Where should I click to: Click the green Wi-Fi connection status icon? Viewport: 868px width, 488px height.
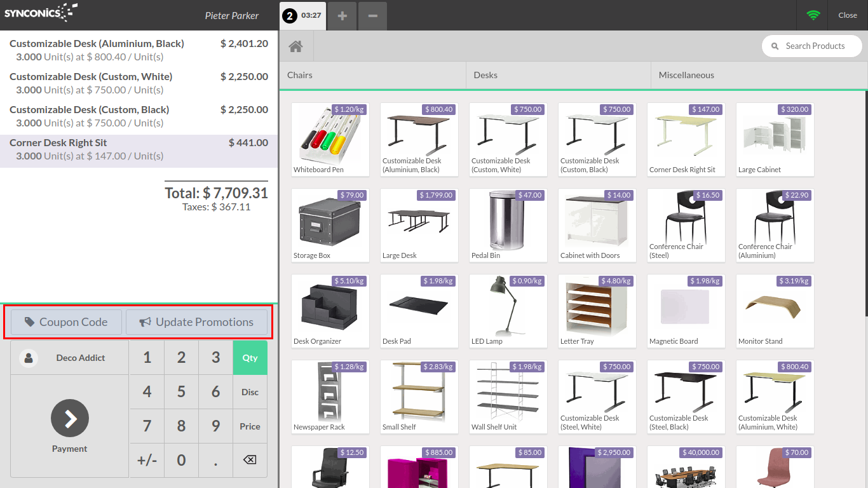coord(813,15)
